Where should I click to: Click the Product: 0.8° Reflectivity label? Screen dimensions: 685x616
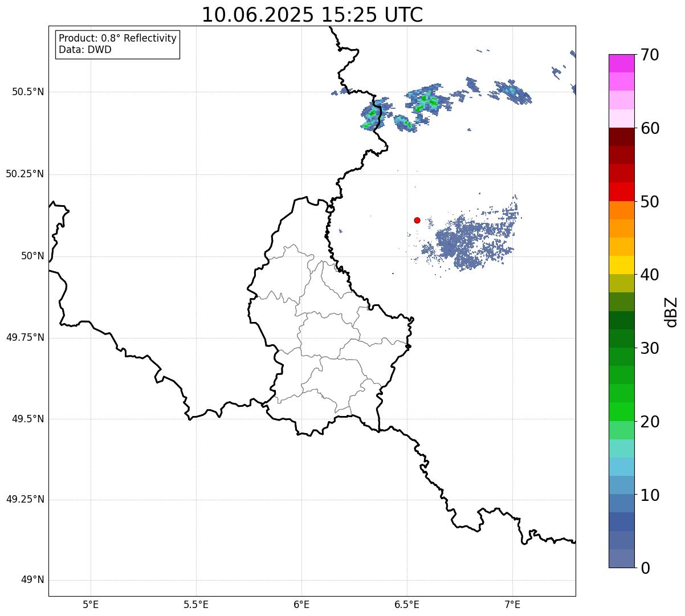click(118, 38)
